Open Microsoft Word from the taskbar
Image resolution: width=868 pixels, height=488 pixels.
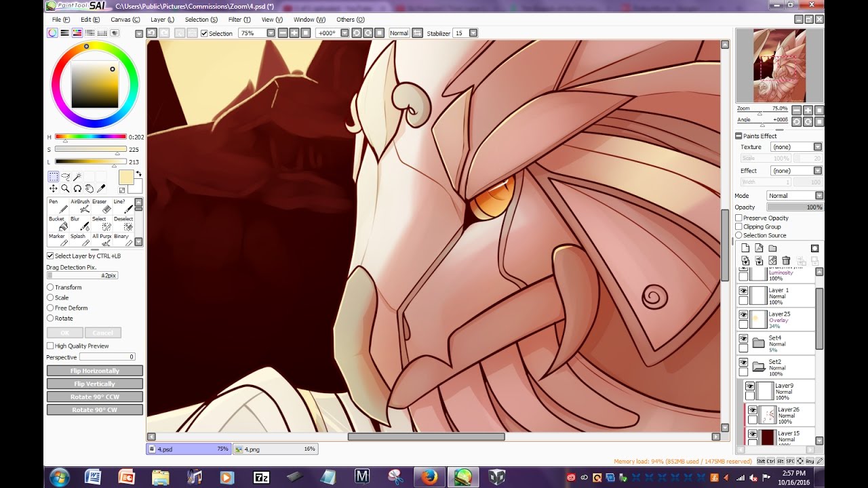93,476
